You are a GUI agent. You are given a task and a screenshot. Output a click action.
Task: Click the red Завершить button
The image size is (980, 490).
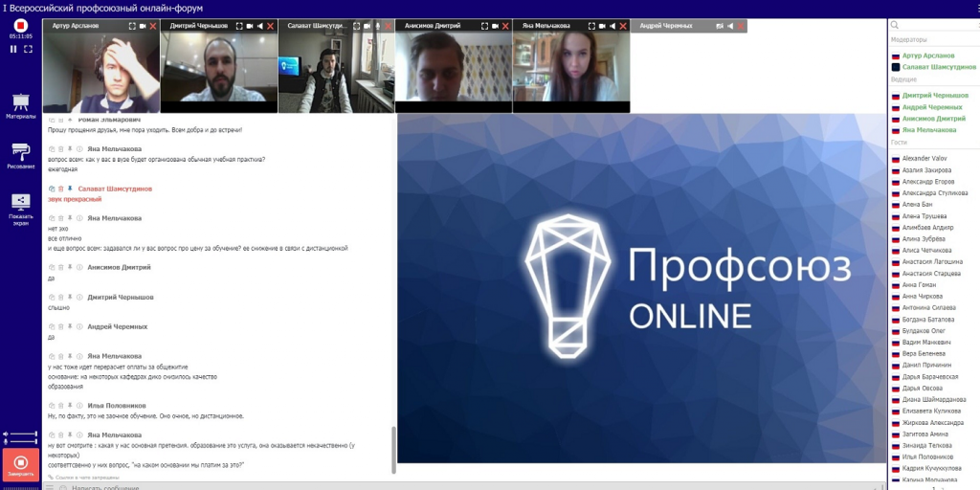21,465
